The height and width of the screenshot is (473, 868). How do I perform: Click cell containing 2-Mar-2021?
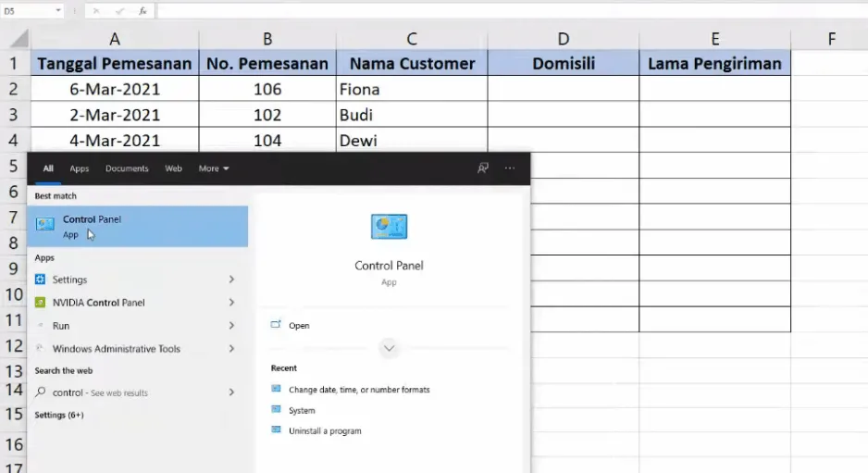115,115
